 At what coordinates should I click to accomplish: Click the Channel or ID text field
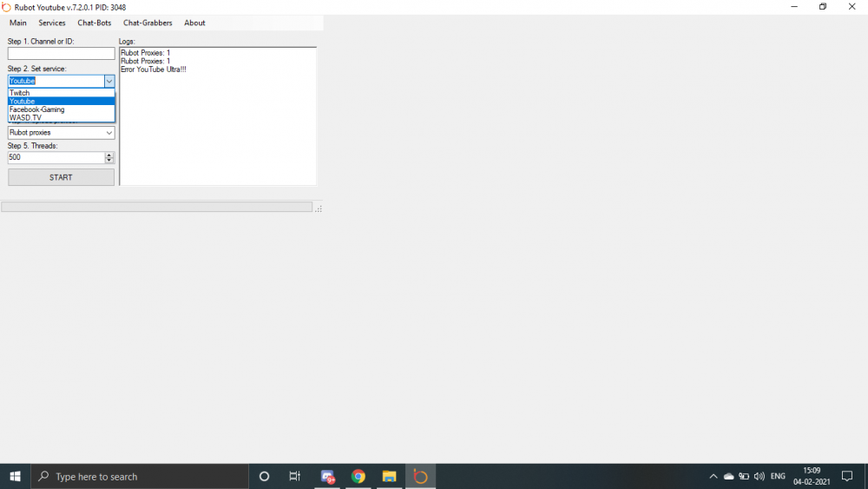[61, 54]
